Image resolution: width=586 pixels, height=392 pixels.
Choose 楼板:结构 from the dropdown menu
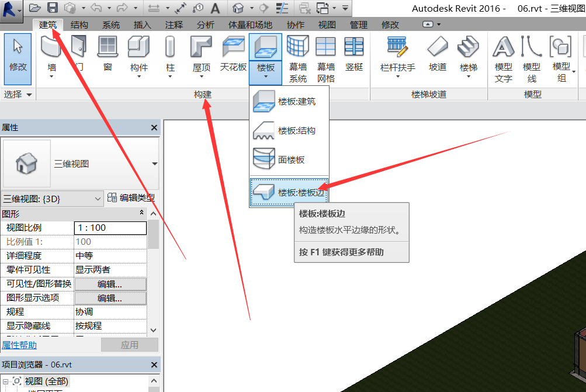click(x=290, y=131)
